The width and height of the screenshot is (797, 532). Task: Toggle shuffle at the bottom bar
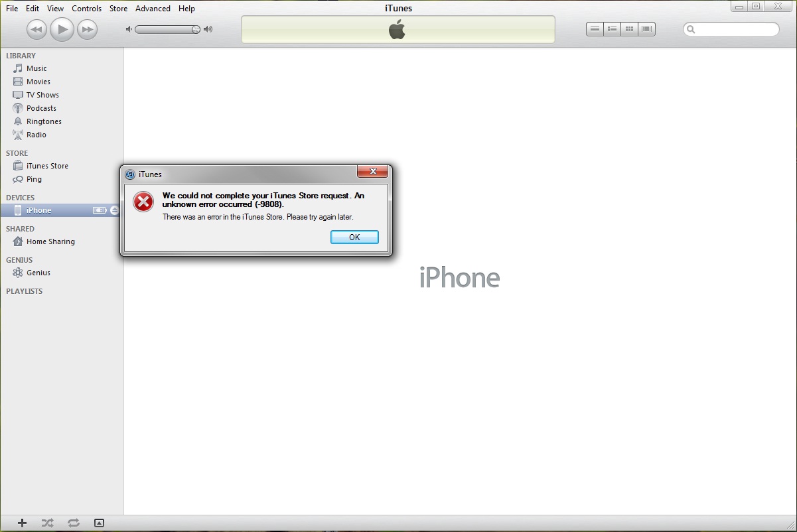point(47,523)
